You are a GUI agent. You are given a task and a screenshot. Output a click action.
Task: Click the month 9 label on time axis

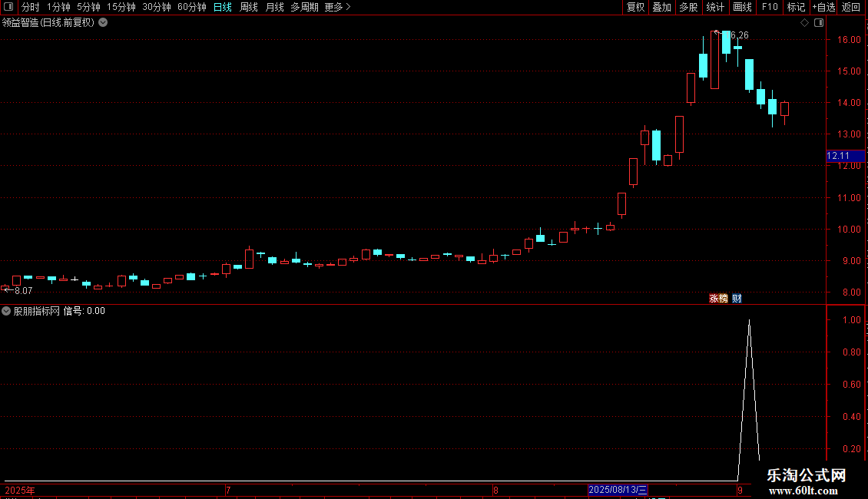(740, 490)
